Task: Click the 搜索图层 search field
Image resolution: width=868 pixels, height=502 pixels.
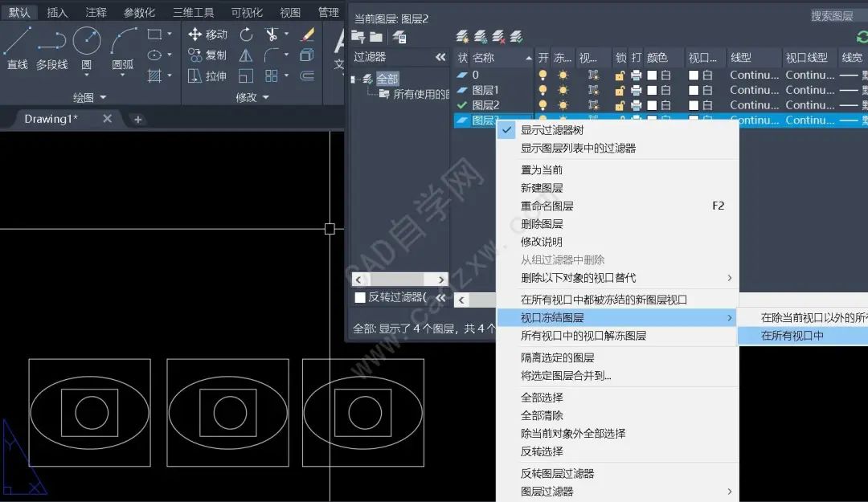Action: coord(836,16)
